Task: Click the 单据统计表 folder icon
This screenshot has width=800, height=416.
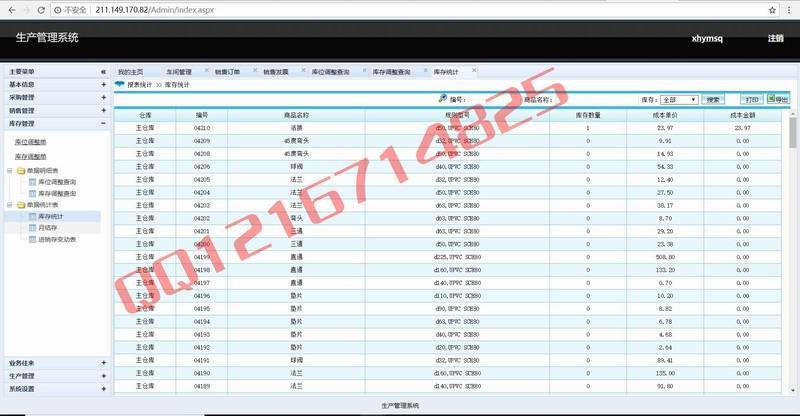Action: point(21,205)
